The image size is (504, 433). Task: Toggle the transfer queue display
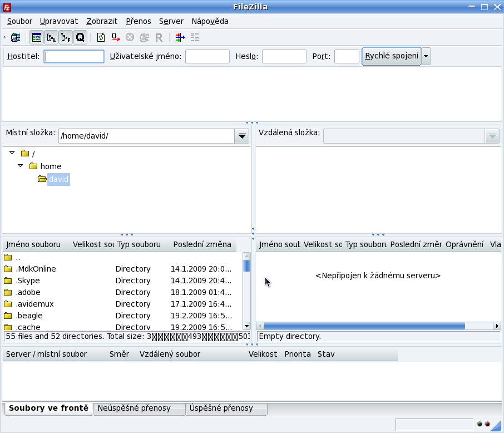(x=80, y=37)
